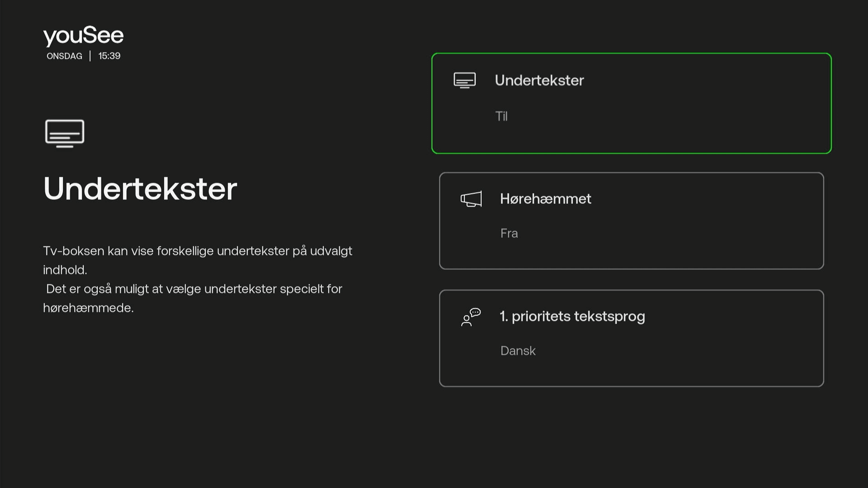
Task: Click the speech bubble people icon for tekstsprog
Action: [470, 317]
